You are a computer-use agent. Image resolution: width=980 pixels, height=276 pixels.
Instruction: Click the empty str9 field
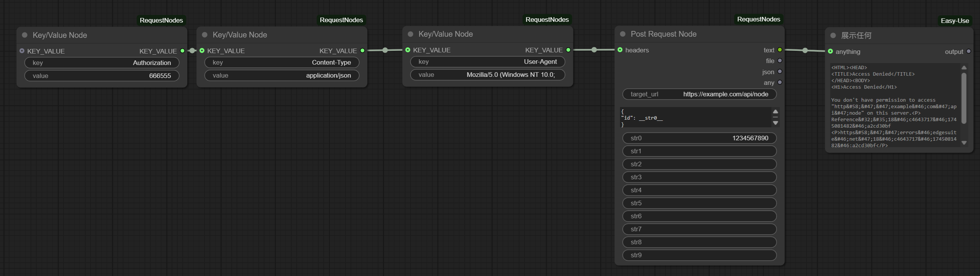[699, 255]
